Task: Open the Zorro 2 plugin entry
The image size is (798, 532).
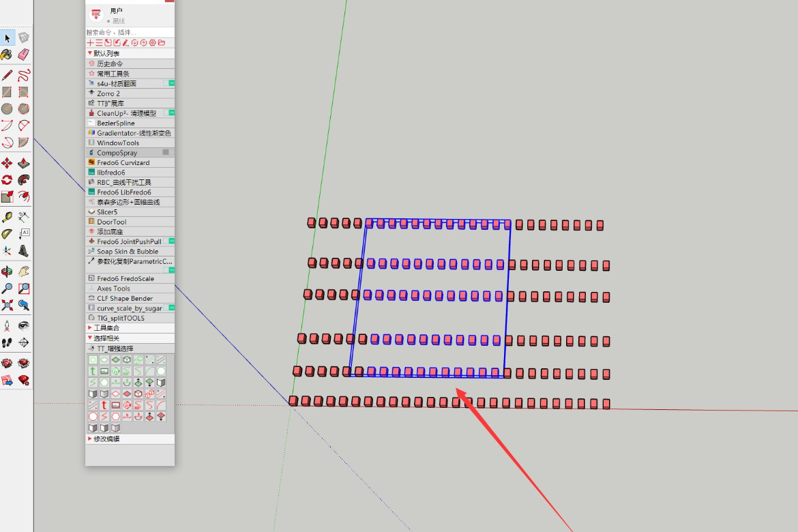Action: click(130, 93)
